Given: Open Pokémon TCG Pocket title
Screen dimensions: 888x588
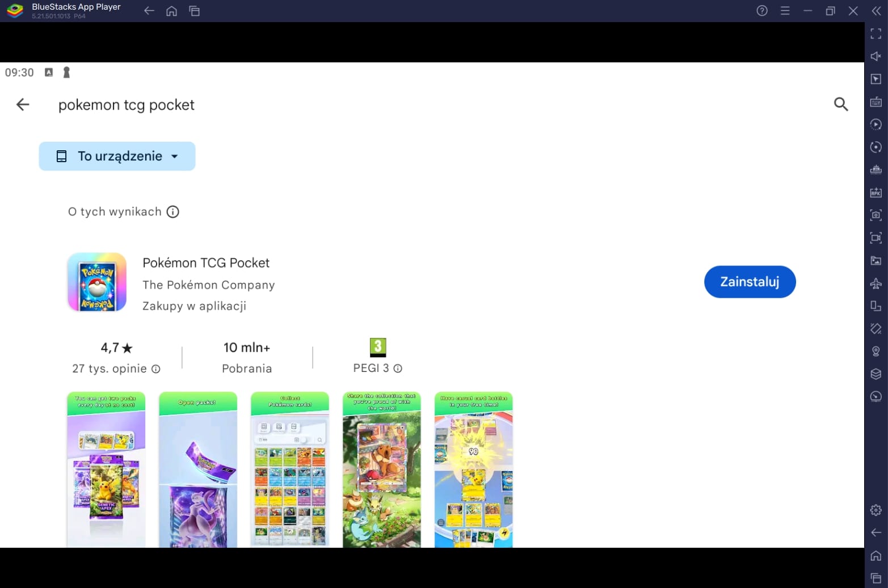Looking at the screenshot, I should point(206,263).
